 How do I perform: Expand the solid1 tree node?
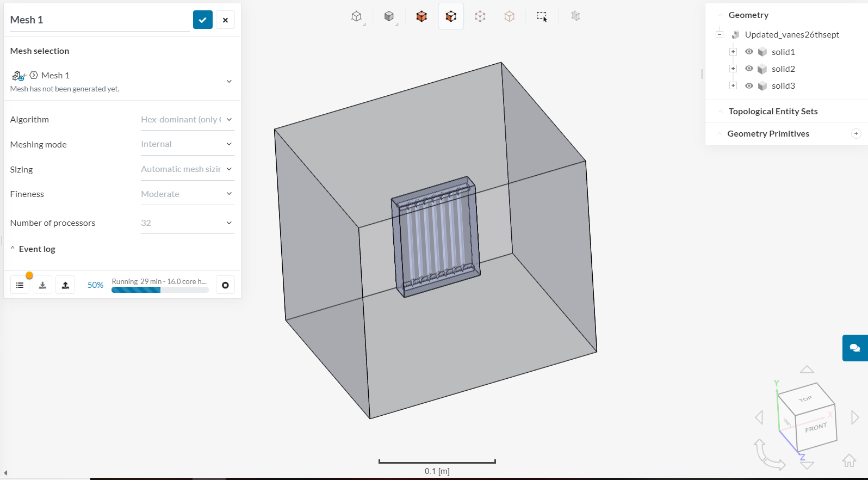coord(733,52)
